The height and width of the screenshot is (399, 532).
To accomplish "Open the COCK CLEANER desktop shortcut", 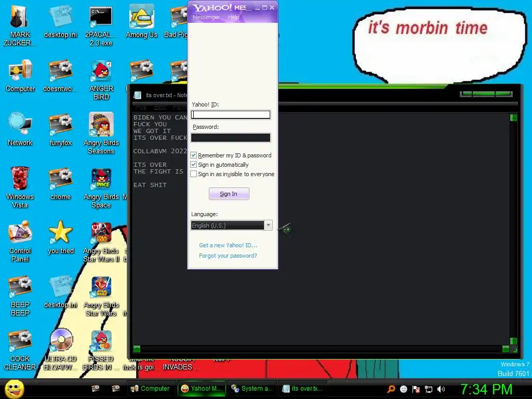I will (20, 350).
